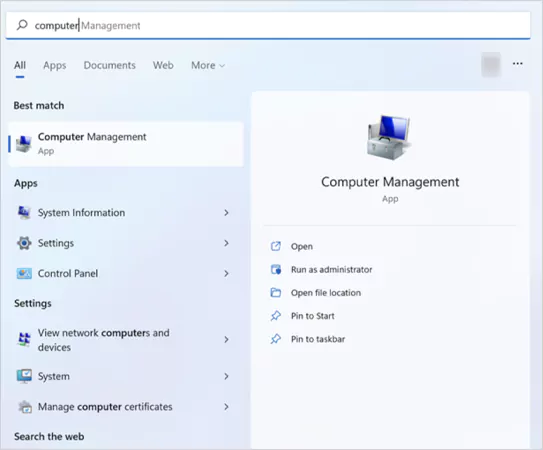The height and width of the screenshot is (450, 543).
Task: Click the Run as administrator shield icon
Action: [x=276, y=270]
